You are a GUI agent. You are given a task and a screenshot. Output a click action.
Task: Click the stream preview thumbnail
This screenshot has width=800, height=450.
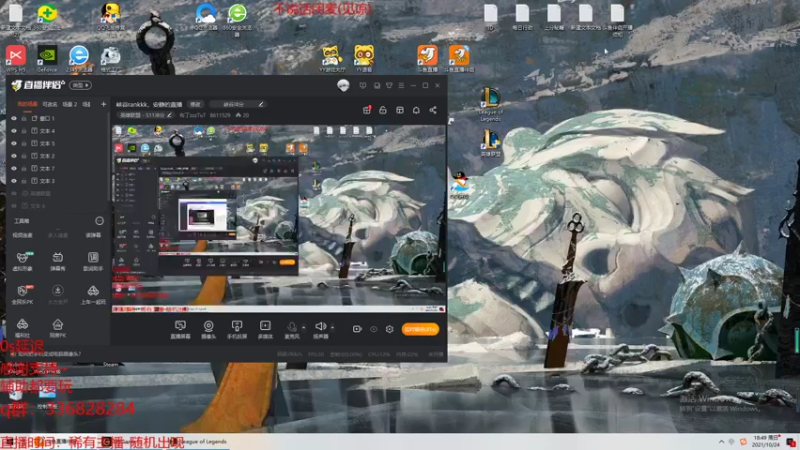(x=279, y=218)
